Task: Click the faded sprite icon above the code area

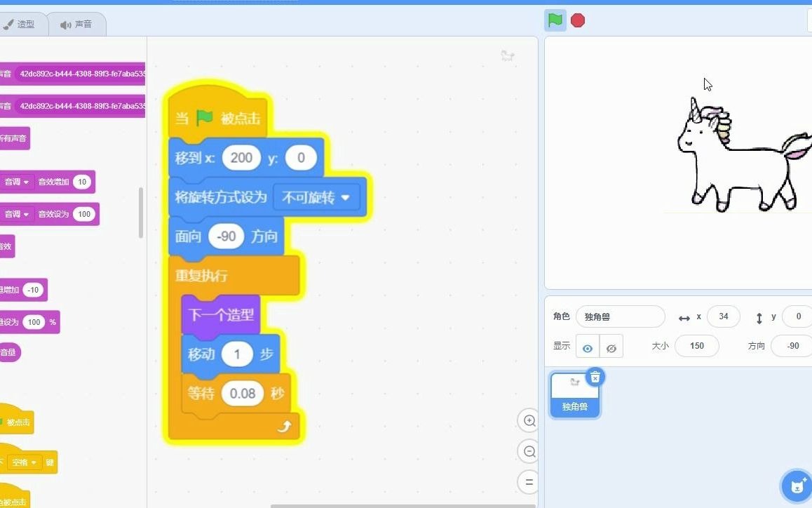Action: pos(508,55)
